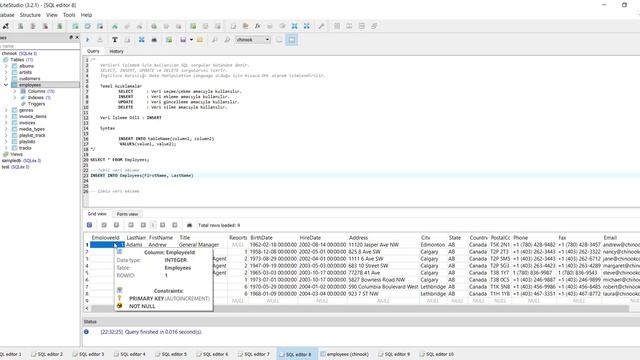Open configuration with the wrench icon
Screen dimensions: 640x360
pyautogui.click(x=322, y=26)
